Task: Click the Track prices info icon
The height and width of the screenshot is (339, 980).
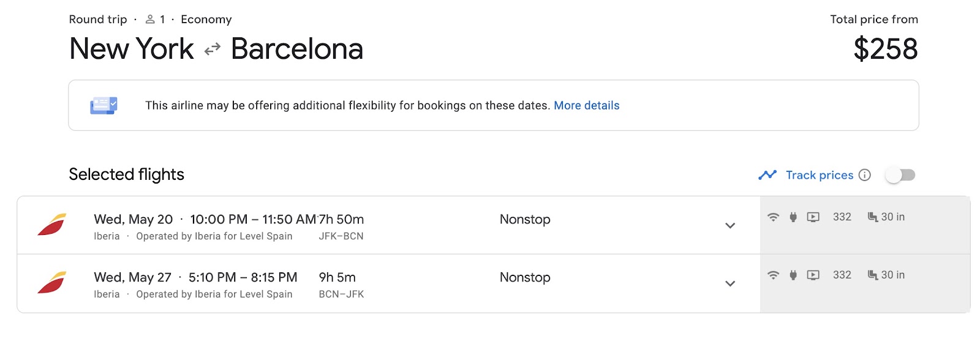Action: click(x=865, y=175)
